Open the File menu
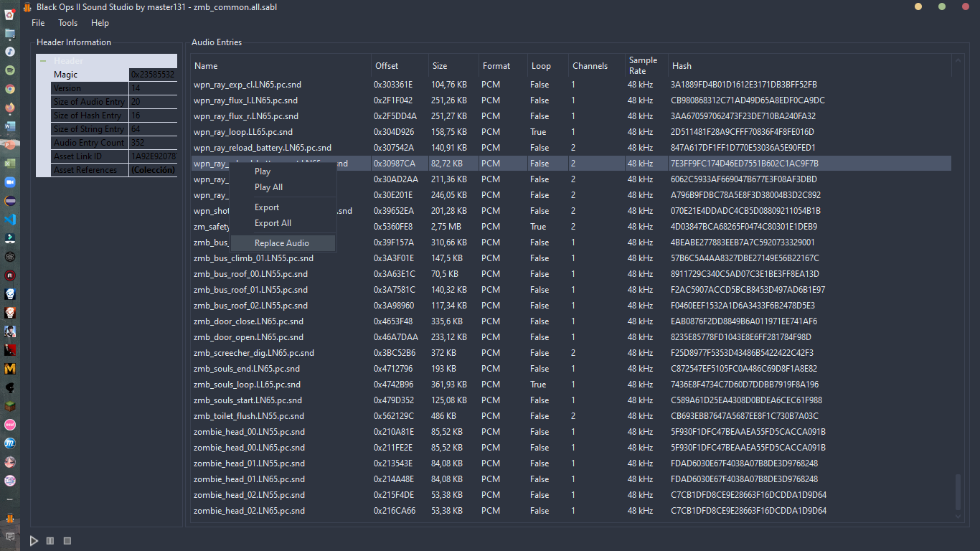This screenshot has height=551, width=980. tap(38, 23)
